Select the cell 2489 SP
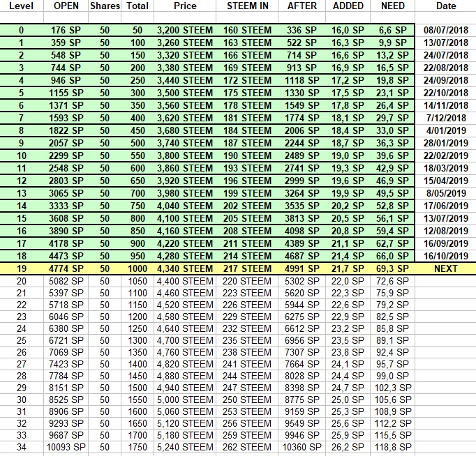This screenshot has width=476, height=456. pos(302,156)
